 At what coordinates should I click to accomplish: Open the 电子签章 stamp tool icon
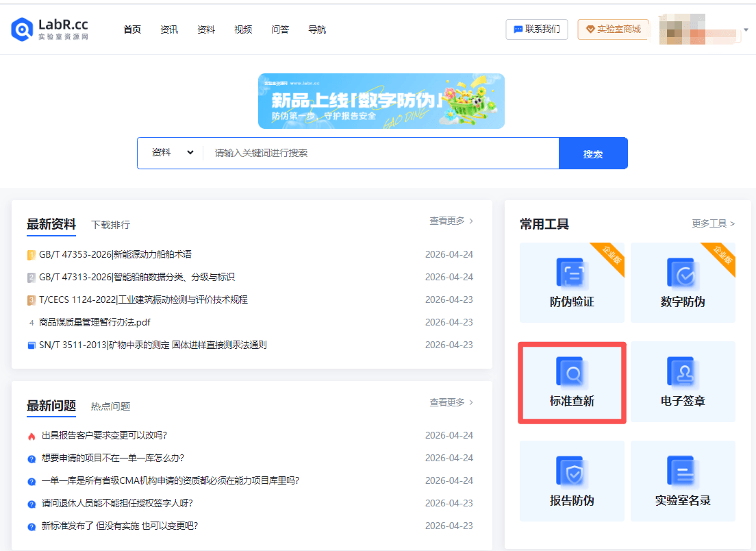[682, 372]
